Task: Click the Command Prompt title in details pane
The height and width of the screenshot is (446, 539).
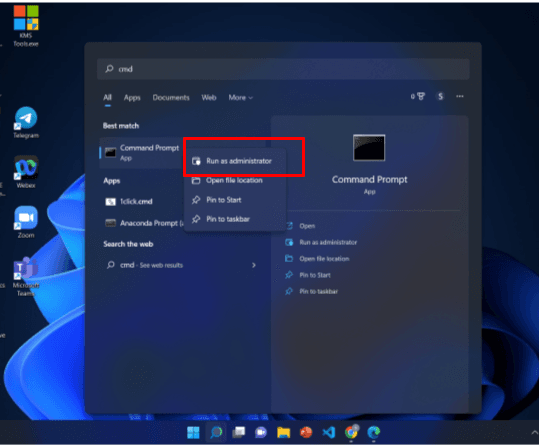Action: click(x=370, y=180)
